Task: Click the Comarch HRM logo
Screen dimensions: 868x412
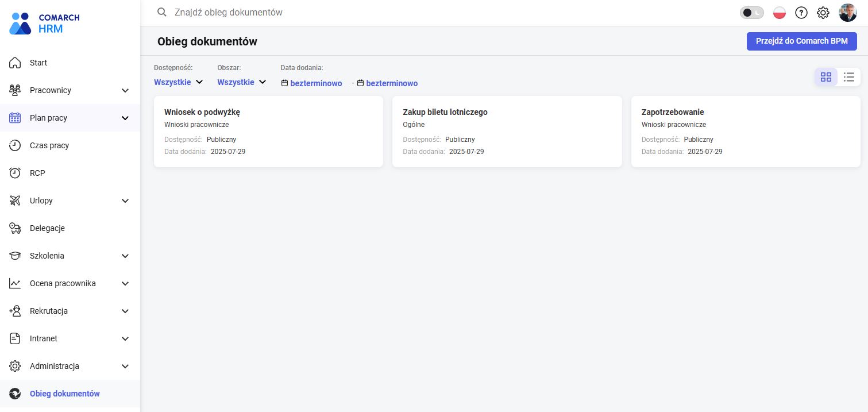Action: coord(45,23)
